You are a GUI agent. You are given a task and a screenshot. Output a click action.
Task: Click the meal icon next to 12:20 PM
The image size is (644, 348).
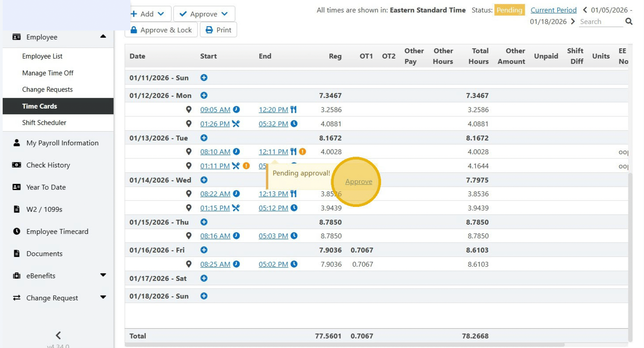pos(293,110)
